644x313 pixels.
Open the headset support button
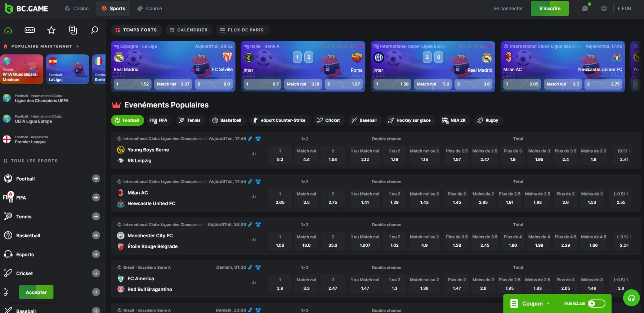click(x=631, y=298)
